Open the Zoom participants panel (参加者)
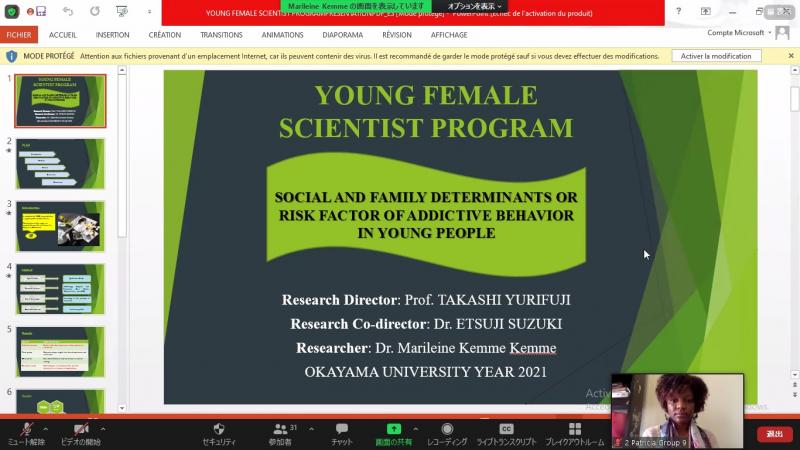 [x=281, y=434]
